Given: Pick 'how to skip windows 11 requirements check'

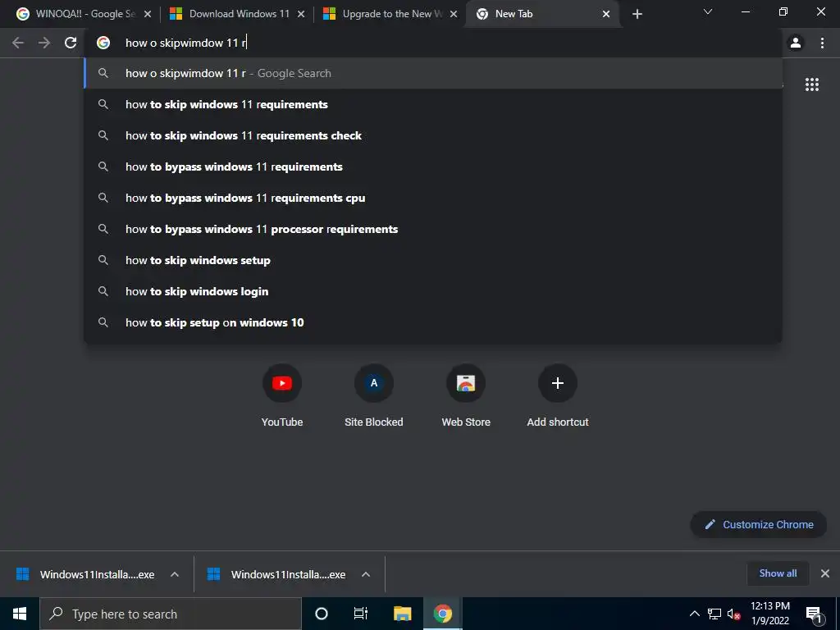Looking at the screenshot, I should tap(433, 135).
